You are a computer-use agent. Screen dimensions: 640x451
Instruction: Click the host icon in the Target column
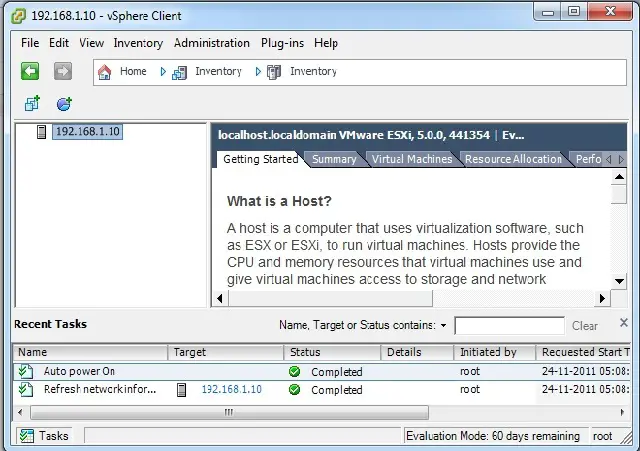tap(182, 390)
